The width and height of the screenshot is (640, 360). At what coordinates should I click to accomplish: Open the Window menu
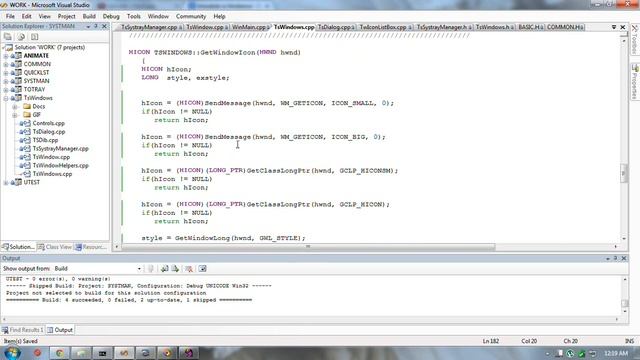click(x=158, y=16)
